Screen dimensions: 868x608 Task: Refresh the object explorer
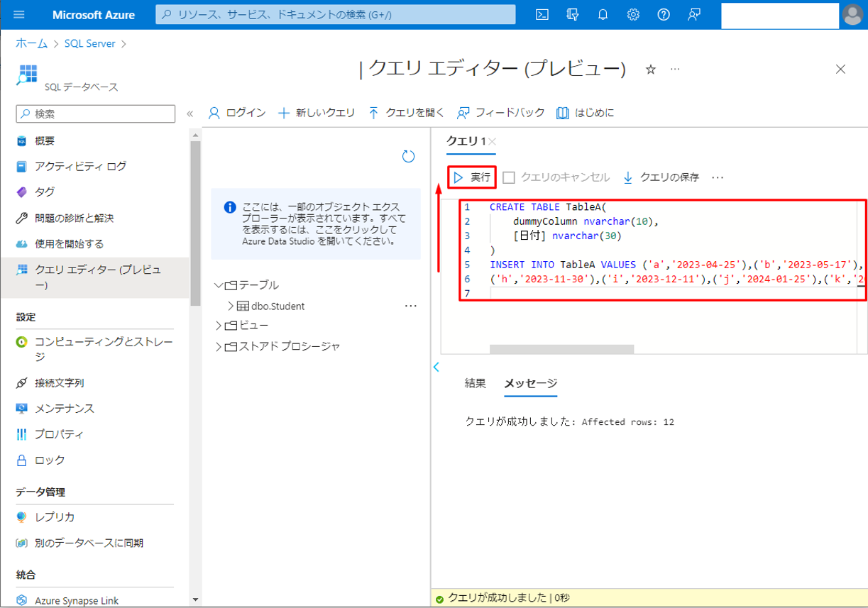(x=408, y=157)
